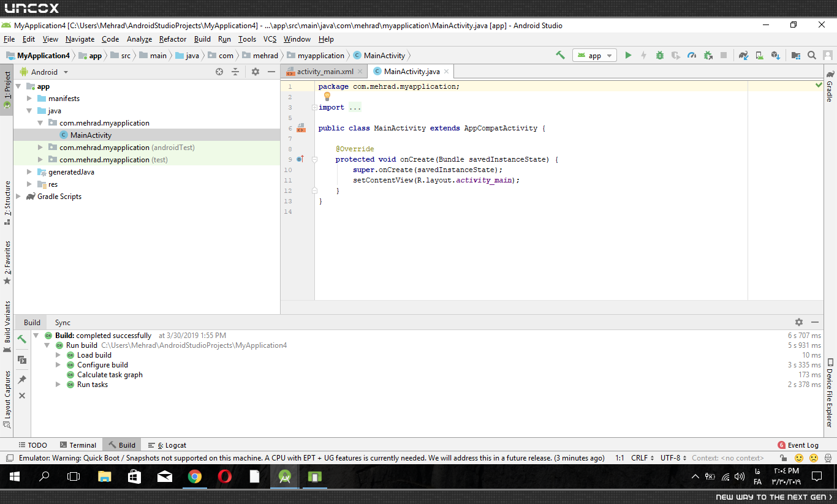Expand the res folder
This screenshot has width=837, height=504.
(29, 184)
